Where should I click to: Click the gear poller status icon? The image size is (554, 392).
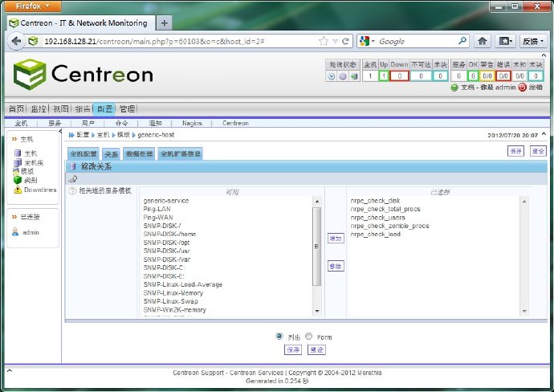[343, 76]
